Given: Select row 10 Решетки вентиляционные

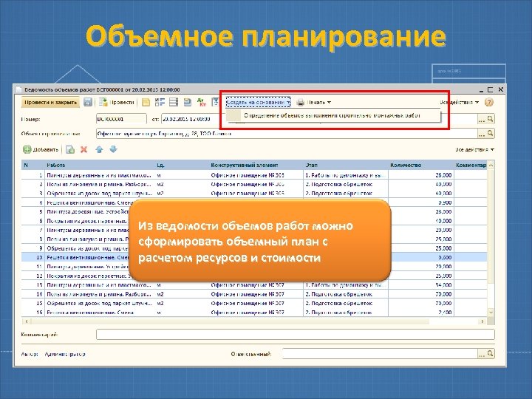Looking at the screenshot, I should tap(254, 258).
